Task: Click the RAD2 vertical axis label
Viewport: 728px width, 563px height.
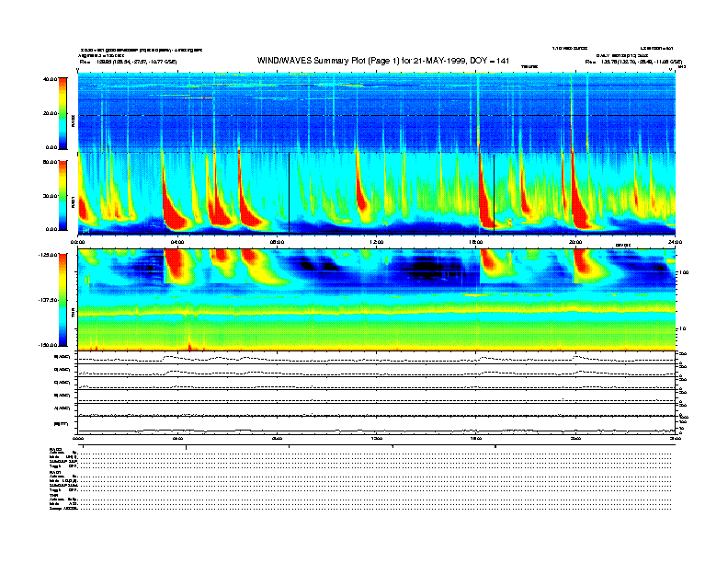Action: coord(73,122)
